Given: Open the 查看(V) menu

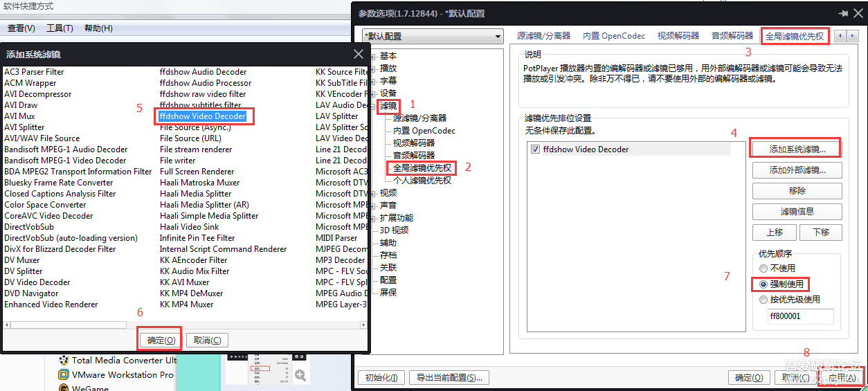Looking at the screenshot, I should [21, 28].
